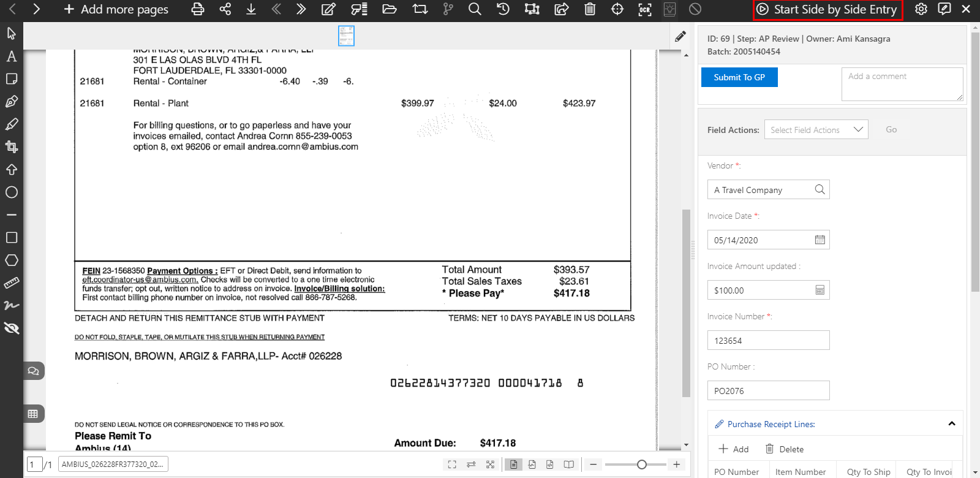Image resolution: width=980 pixels, height=478 pixels.
Task: Click the OCR icon in top toolbar
Action: pyautogui.click(x=644, y=9)
